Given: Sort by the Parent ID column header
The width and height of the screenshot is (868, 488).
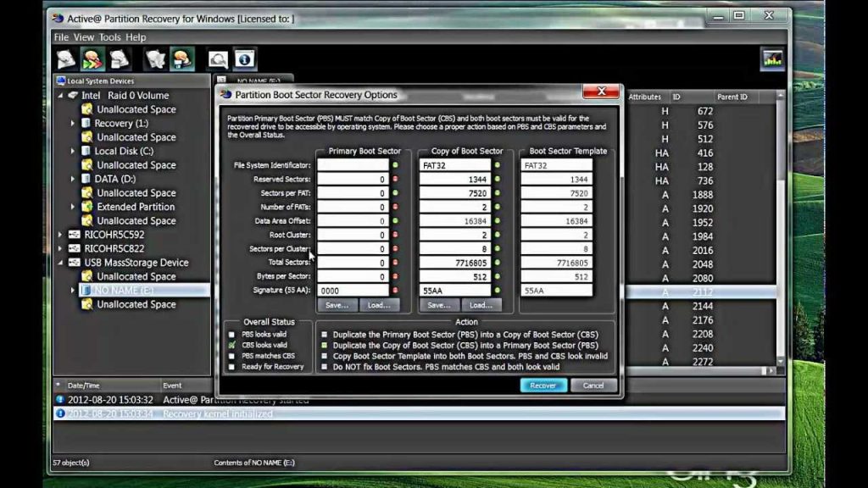Looking at the screenshot, I should click(x=732, y=97).
